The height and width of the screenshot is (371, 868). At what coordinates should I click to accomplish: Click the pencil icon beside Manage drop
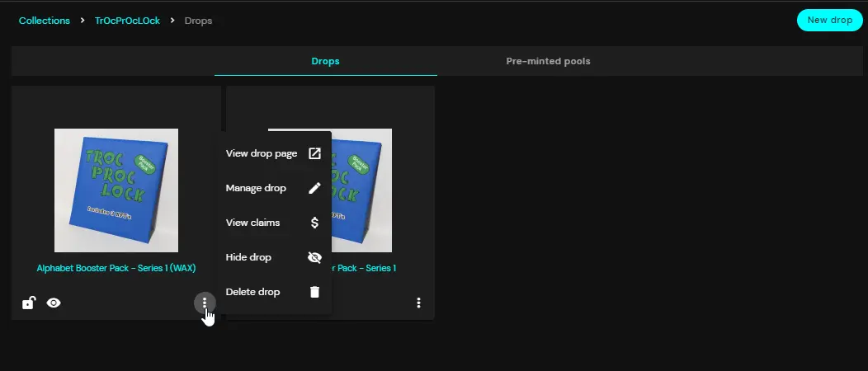pyautogui.click(x=314, y=188)
